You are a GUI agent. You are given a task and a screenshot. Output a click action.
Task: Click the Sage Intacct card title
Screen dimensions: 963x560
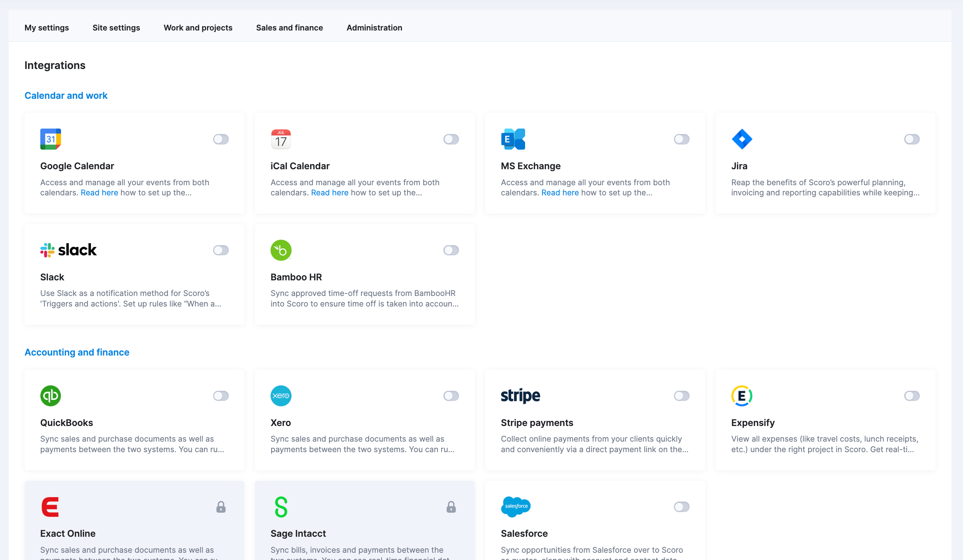(298, 533)
